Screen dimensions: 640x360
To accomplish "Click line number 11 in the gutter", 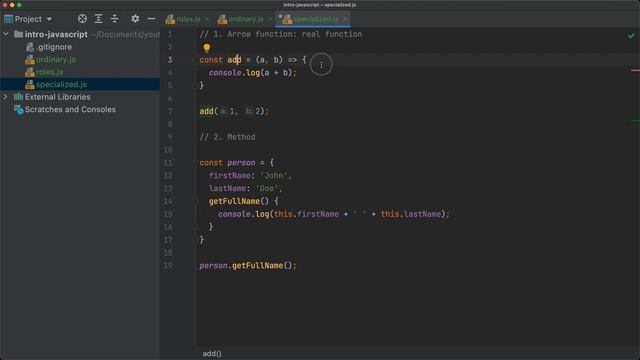I will (168, 162).
